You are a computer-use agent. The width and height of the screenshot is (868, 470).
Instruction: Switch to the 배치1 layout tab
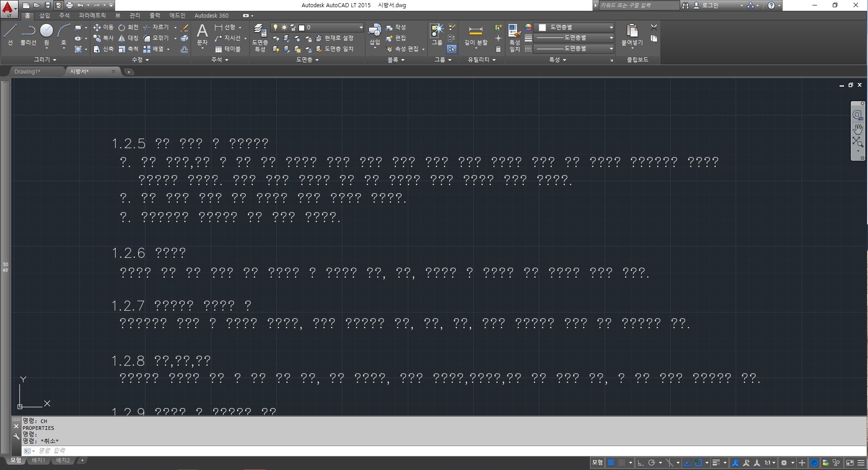coord(38,461)
